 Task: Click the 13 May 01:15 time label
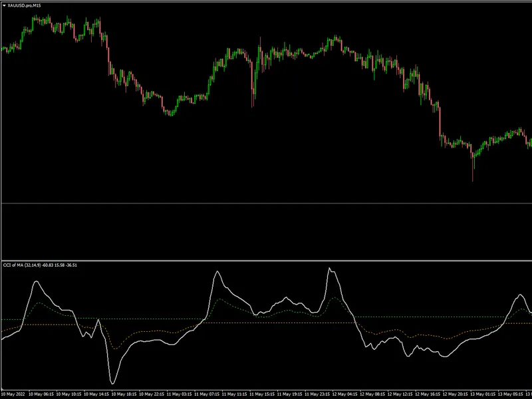(x=483, y=394)
